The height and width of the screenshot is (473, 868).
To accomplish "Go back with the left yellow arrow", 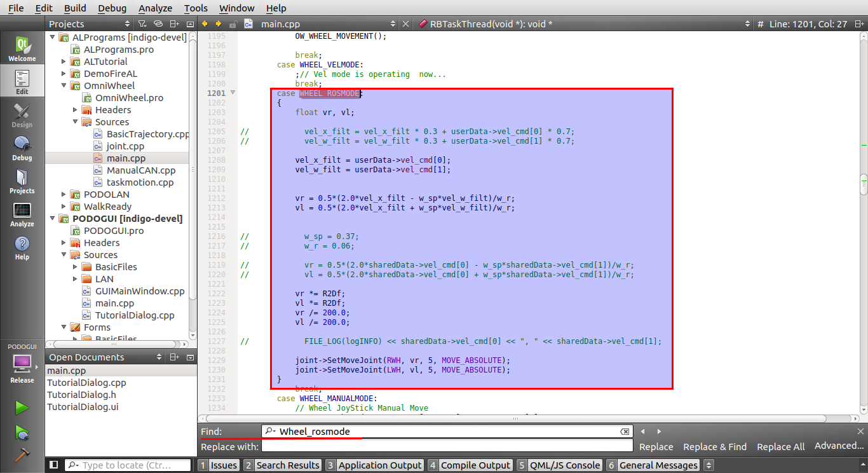I will pyautogui.click(x=205, y=24).
